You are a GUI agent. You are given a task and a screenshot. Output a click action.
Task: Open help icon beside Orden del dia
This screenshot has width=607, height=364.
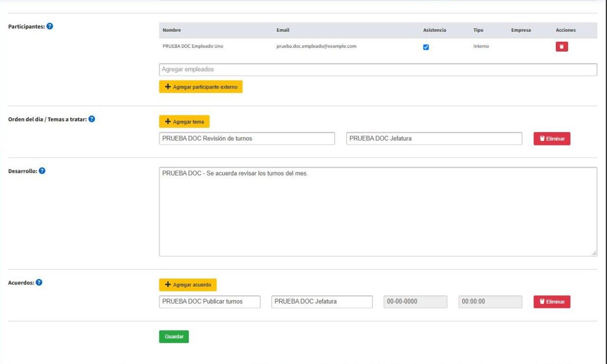pyautogui.click(x=92, y=119)
